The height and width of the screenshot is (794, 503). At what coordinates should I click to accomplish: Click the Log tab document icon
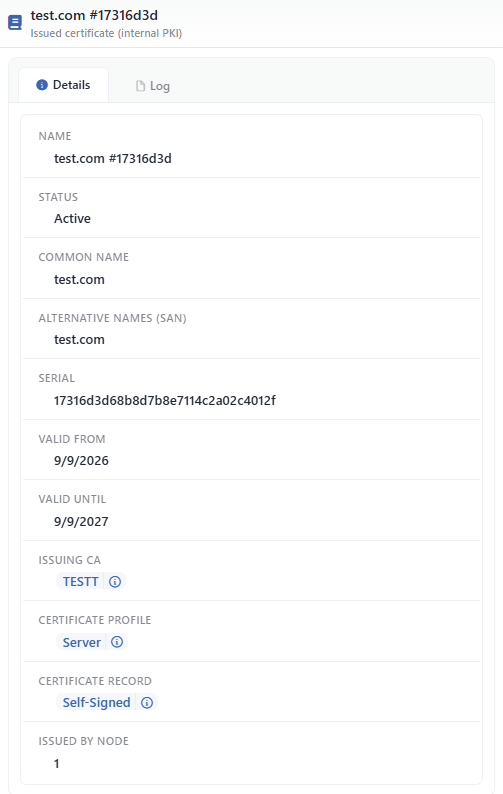140,86
